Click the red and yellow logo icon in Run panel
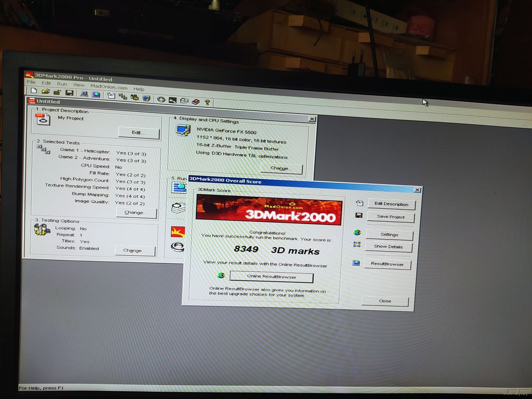The width and height of the screenshot is (532, 399). (x=178, y=232)
